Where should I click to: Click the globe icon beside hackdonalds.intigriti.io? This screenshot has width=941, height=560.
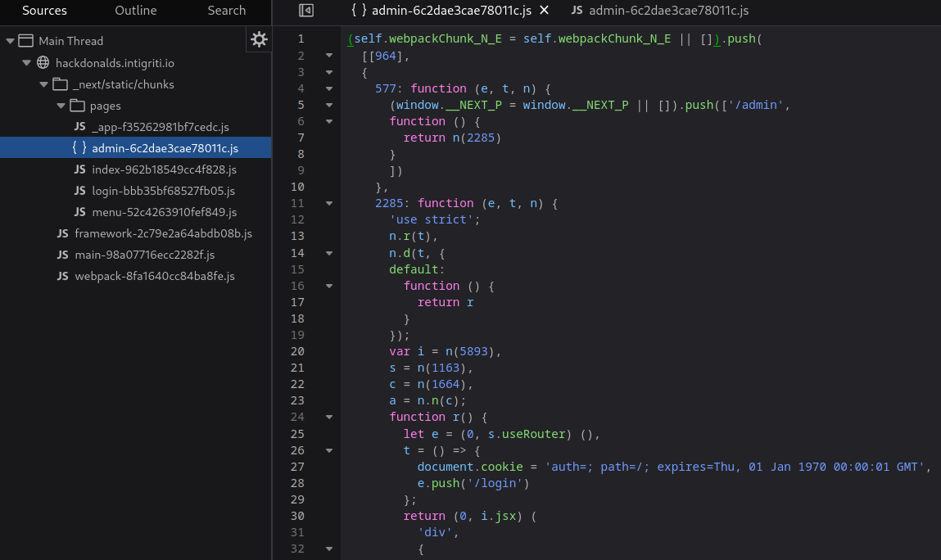pyautogui.click(x=44, y=62)
